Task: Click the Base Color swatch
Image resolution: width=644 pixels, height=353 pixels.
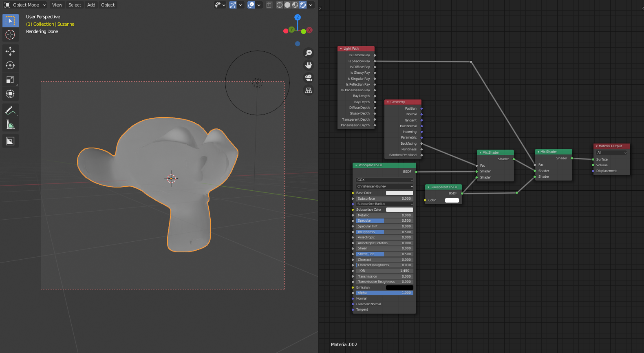Action: pyautogui.click(x=399, y=193)
